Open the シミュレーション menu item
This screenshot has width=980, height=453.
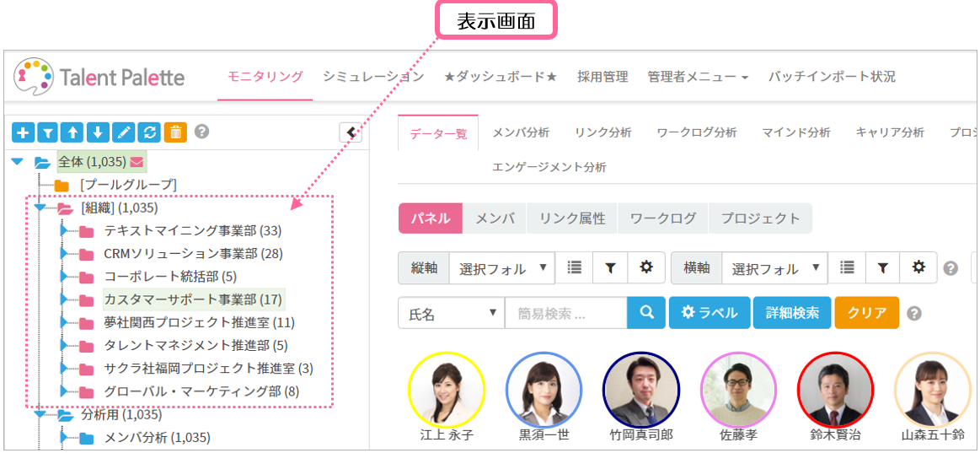372,77
